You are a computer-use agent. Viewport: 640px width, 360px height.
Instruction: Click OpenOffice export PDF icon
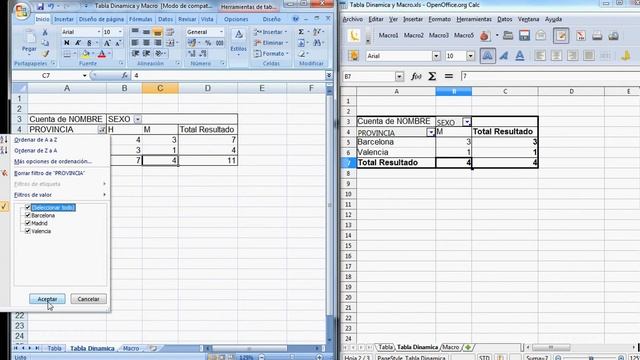580,36
